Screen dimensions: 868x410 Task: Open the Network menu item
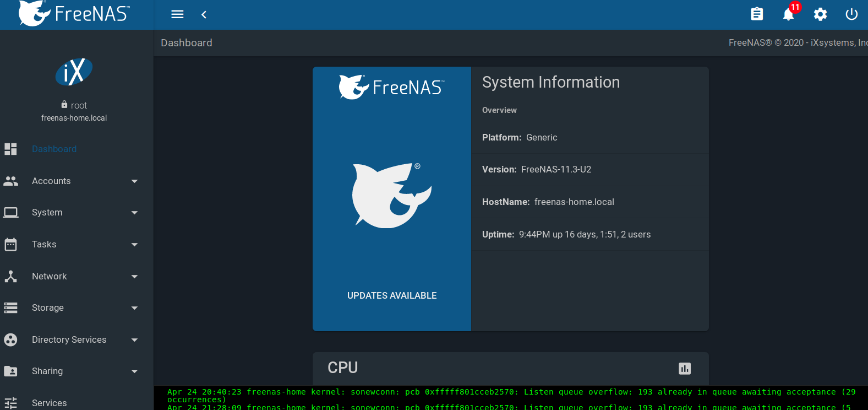click(x=49, y=276)
